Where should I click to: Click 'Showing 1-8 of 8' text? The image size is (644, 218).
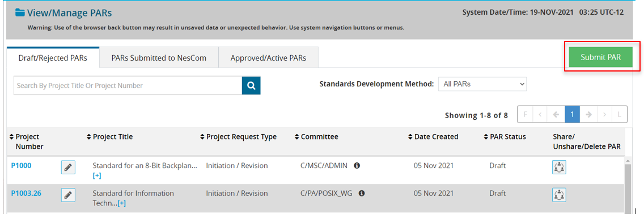pos(476,116)
